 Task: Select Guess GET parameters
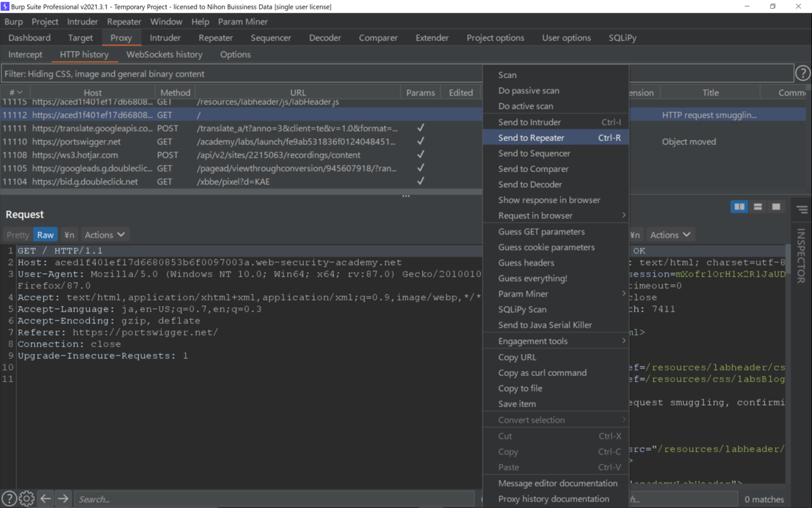556,232
